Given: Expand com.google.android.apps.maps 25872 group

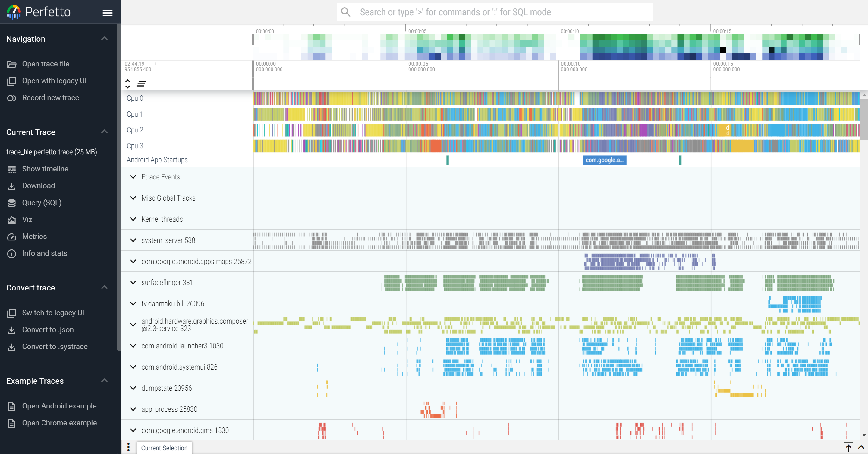Looking at the screenshot, I should point(133,262).
